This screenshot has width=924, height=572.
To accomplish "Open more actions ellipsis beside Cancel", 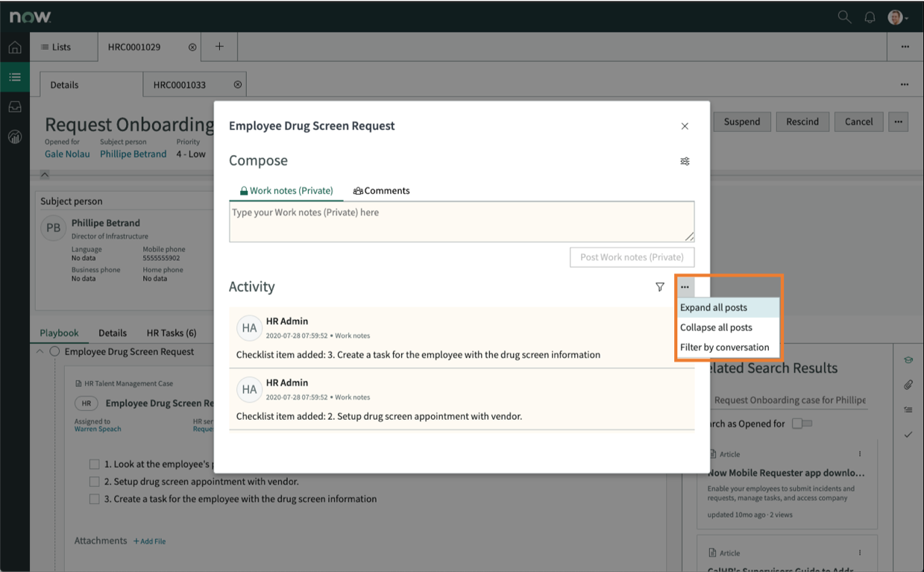I will pos(898,122).
